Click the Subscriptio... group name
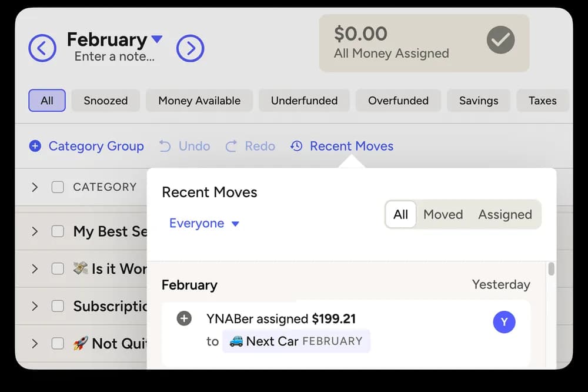588x392 pixels. pos(110,306)
